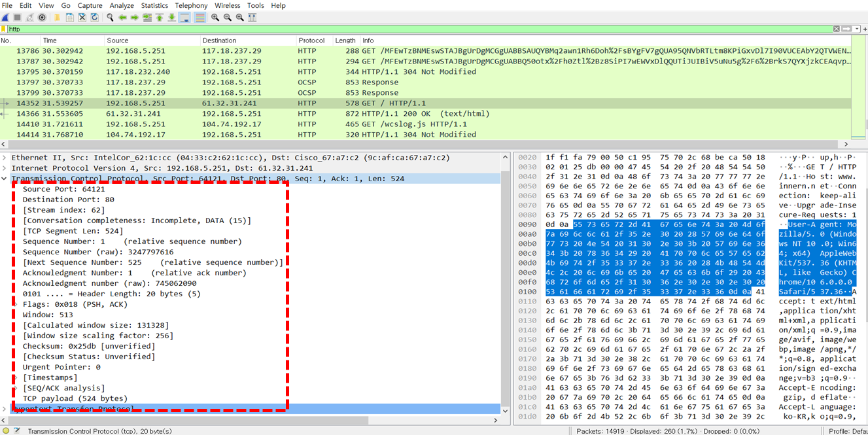Expand the Ethernet II layer
Image resolution: width=868 pixels, height=435 pixels.
coord(5,158)
